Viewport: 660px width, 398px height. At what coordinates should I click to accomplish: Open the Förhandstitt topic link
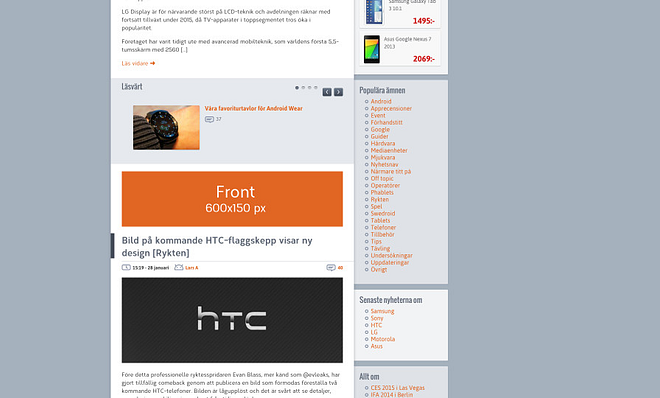[386, 122]
